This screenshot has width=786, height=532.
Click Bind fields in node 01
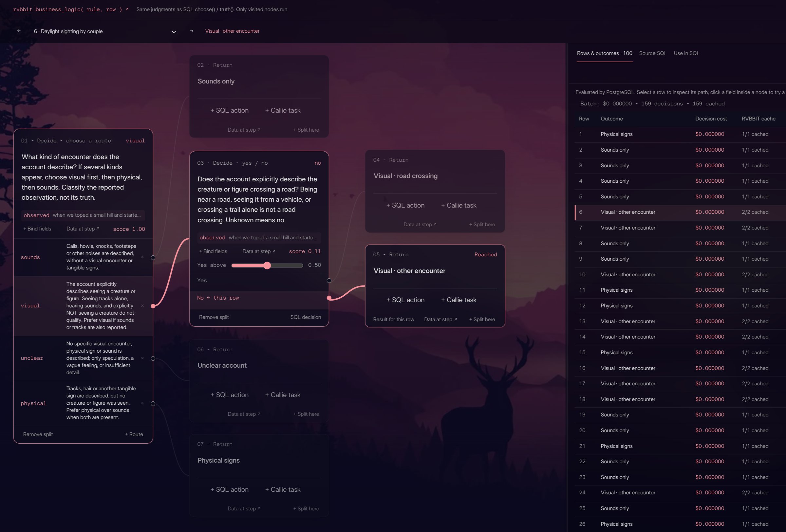37,229
